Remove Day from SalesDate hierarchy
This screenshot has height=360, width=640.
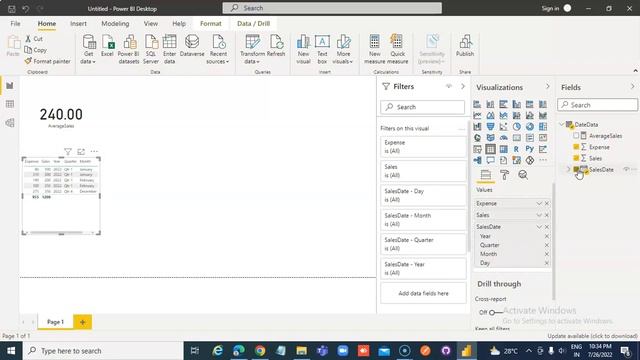(x=547, y=263)
